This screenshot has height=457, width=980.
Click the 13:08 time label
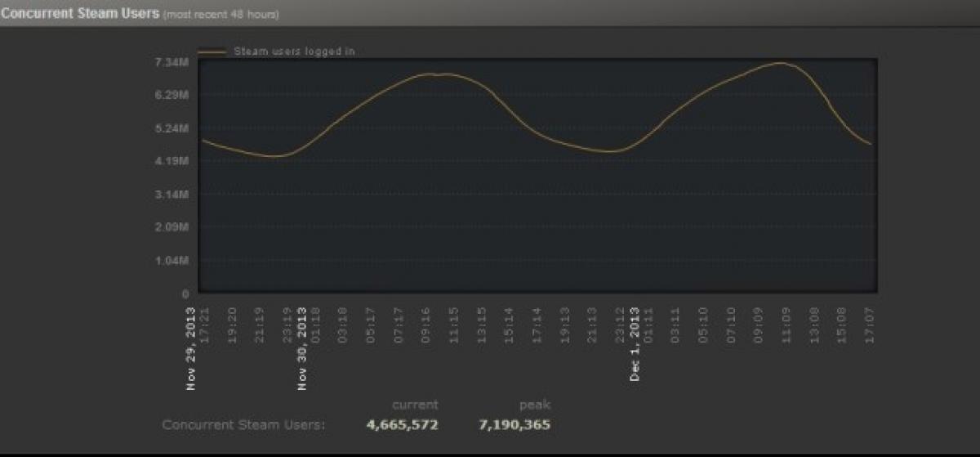815,325
